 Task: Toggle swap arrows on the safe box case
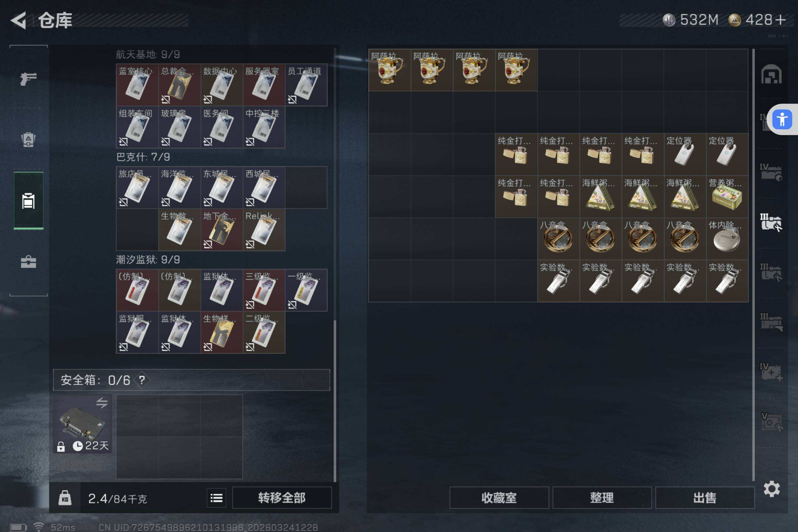pos(102,403)
